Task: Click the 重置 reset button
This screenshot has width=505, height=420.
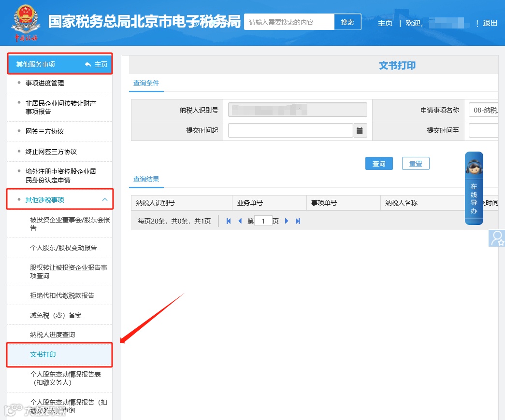Action: (x=416, y=164)
